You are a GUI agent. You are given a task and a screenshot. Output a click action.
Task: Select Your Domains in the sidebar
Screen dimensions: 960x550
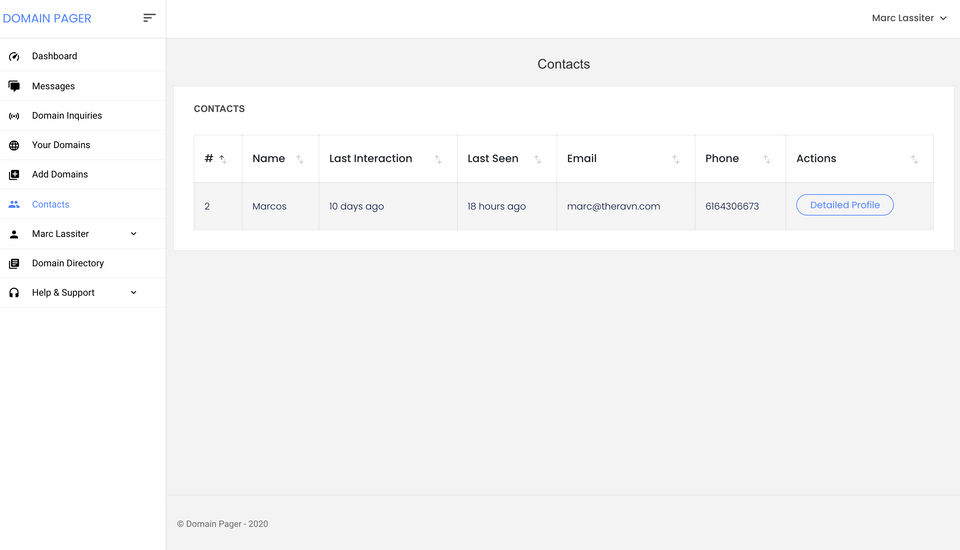click(83, 145)
